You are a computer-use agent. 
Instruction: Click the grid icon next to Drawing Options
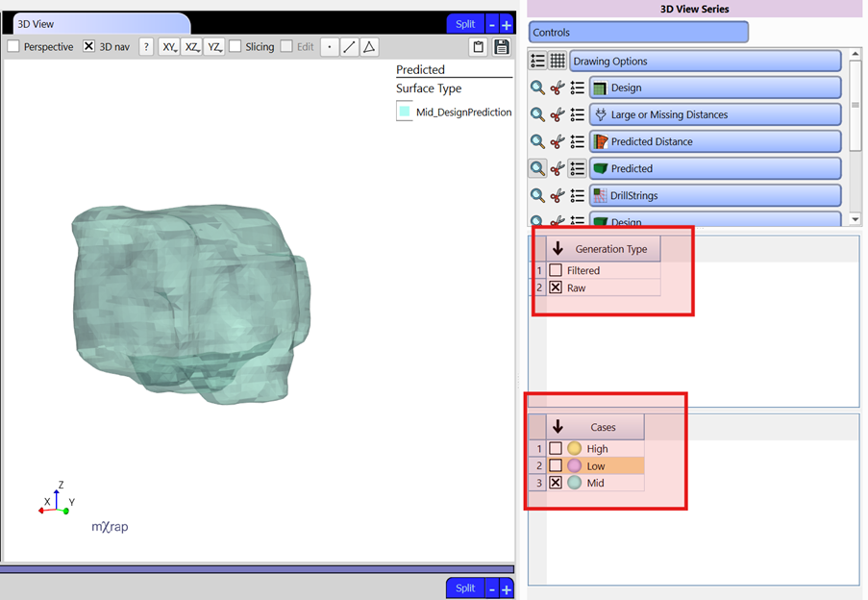click(558, 61)
